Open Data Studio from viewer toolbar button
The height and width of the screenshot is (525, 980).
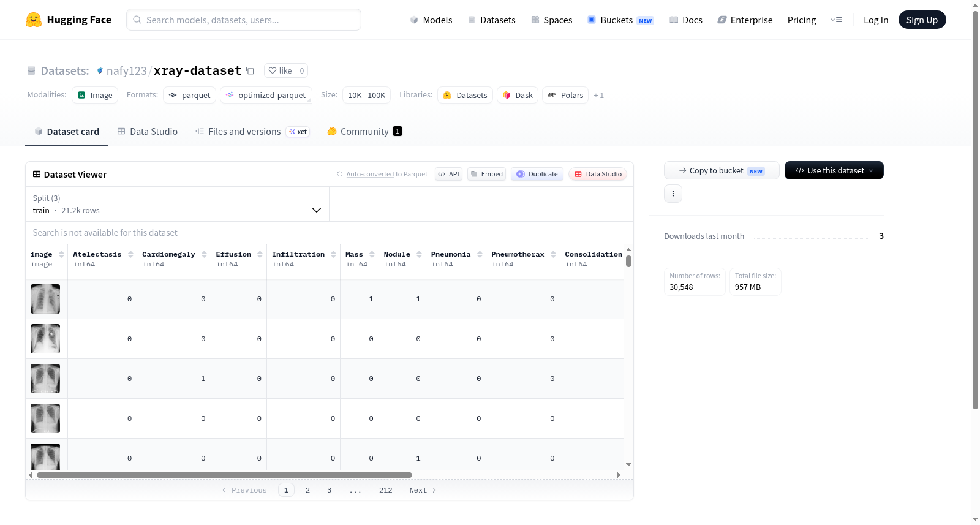tap(598, 174)
